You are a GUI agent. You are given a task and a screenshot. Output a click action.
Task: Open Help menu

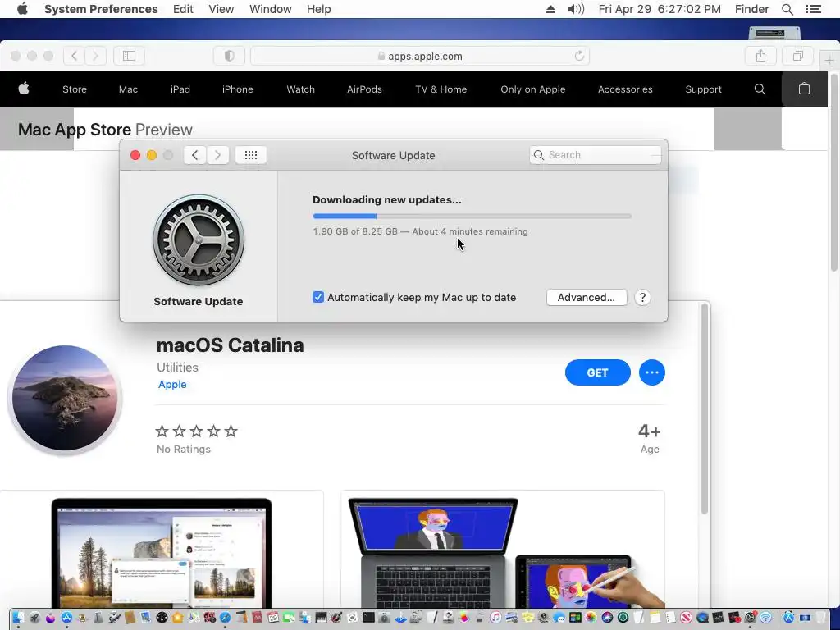pos(319,9)
